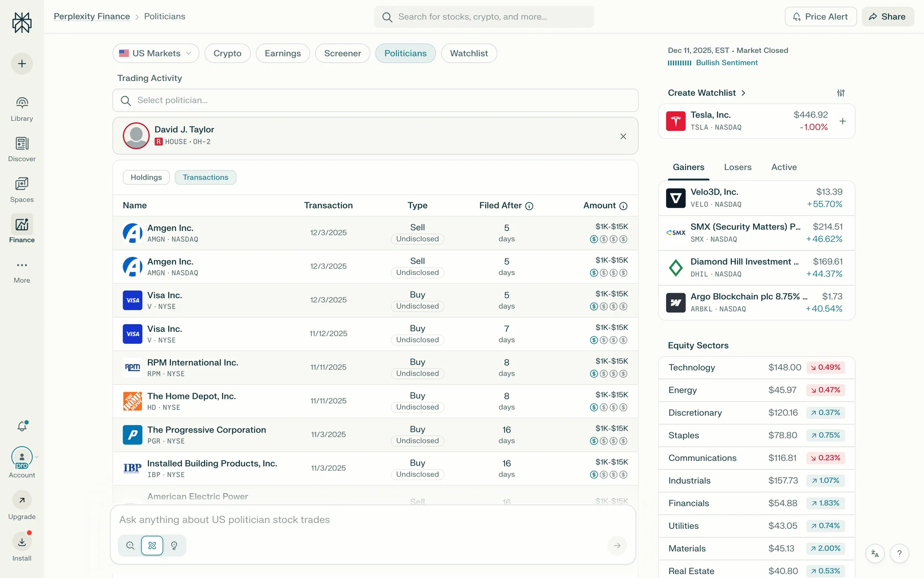Open the Screener tab
Image resolution: width=924 pixels, height=578 pixels.
click(x=342, y=53)
